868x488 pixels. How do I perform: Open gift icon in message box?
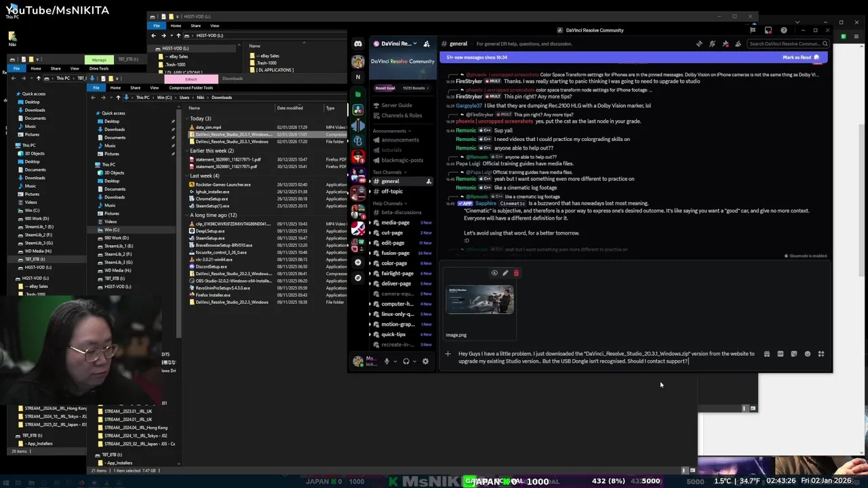767,354
